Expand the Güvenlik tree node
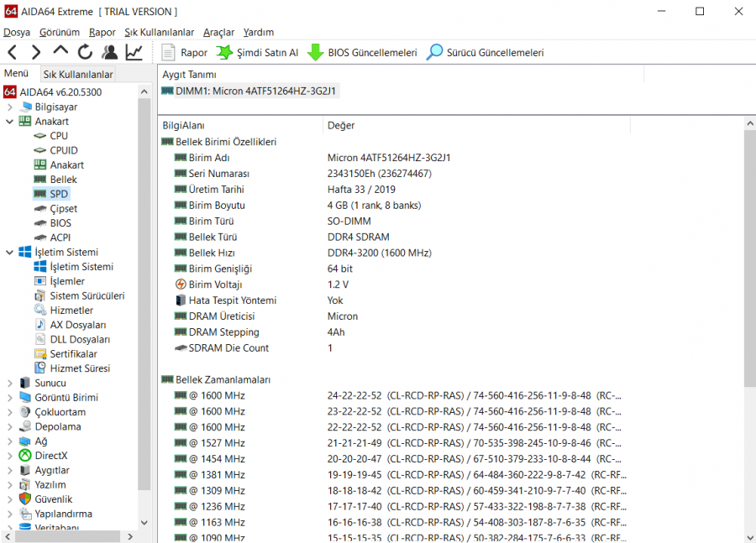Viewport: 756px width, 543px height. (9, 499)
